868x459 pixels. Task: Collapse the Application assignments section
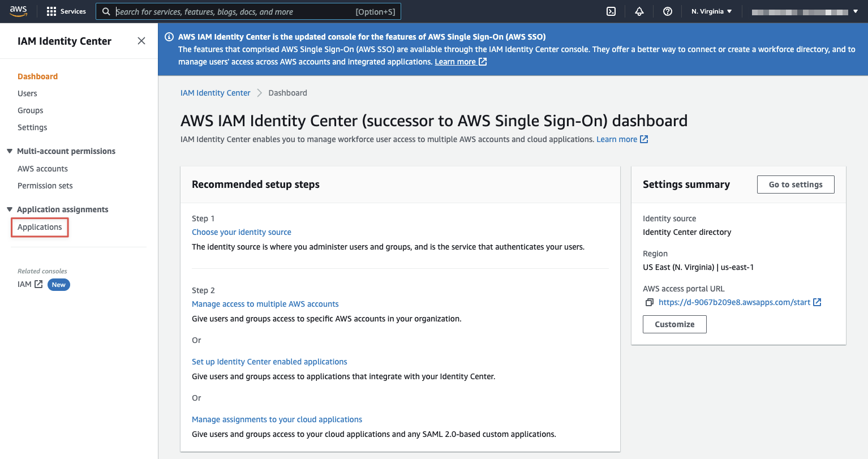[10, 209]
